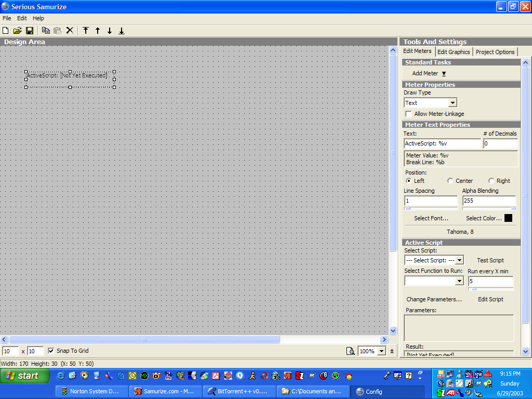532x399 pixels.
Task: Collapse the bottom bar with double chevron icon
Action: [392, 351]
